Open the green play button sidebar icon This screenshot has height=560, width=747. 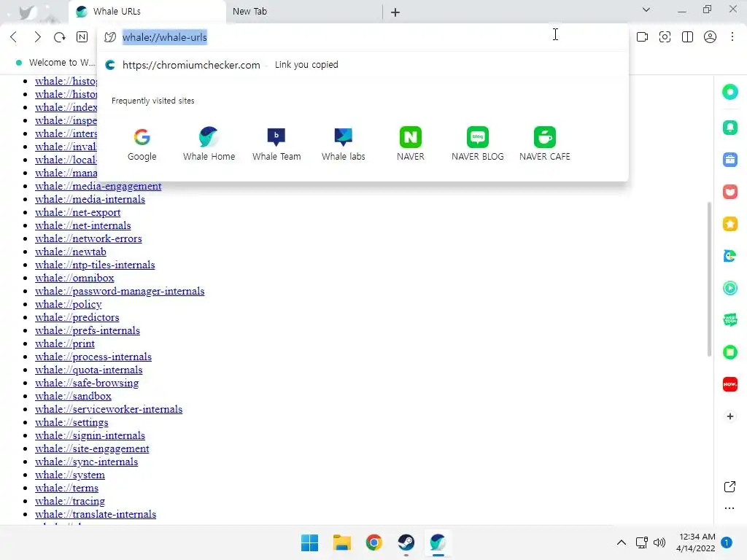[x=729, y=288]
